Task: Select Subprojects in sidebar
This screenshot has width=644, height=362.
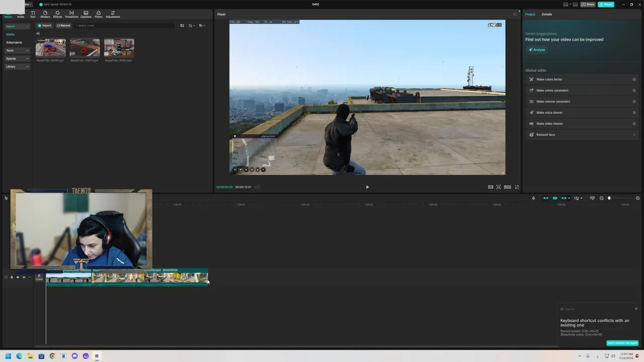Action: (14, 42)
